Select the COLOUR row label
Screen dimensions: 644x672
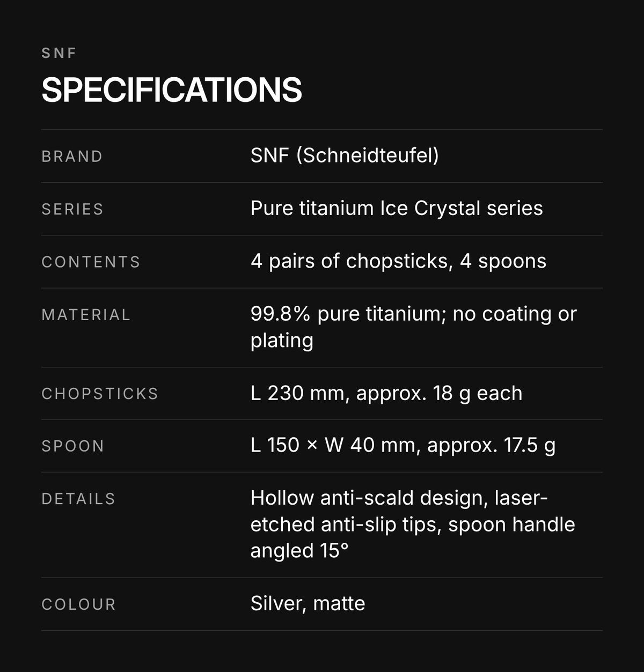[78, 604]
